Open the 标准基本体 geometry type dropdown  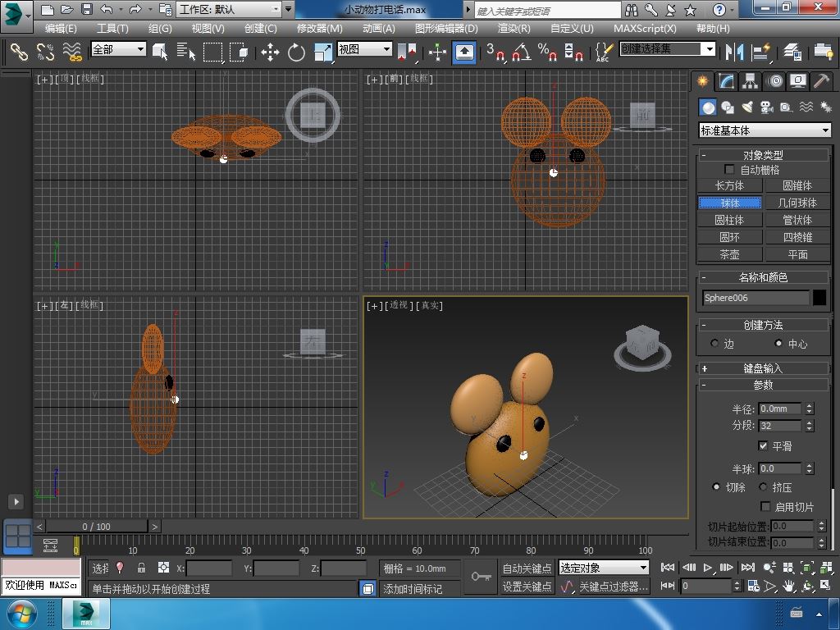[x=765, y=130]
